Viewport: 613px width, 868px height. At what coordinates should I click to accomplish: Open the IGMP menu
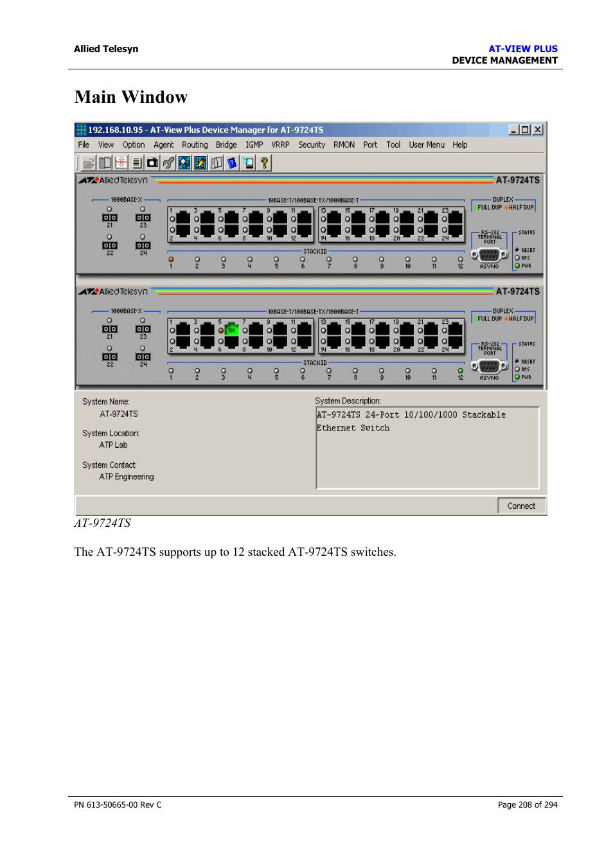(x=254, y=145)
